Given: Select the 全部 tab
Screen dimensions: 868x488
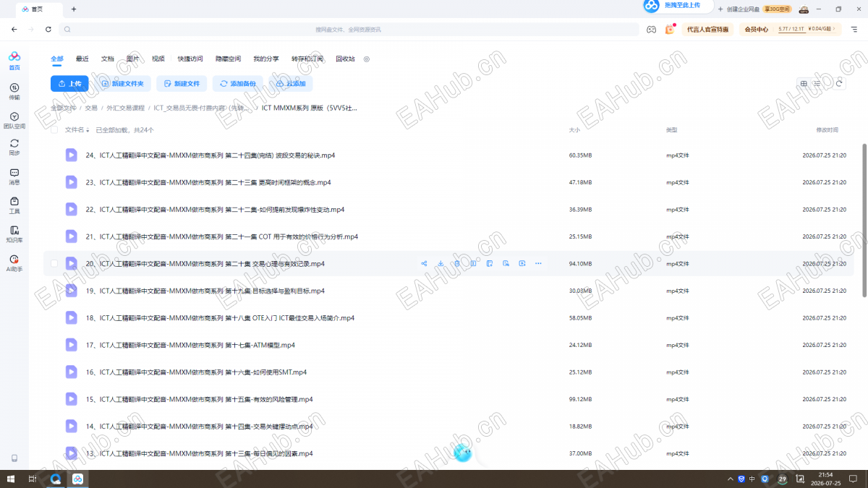Looking at the screenshot, I should (x=57, y=59).
